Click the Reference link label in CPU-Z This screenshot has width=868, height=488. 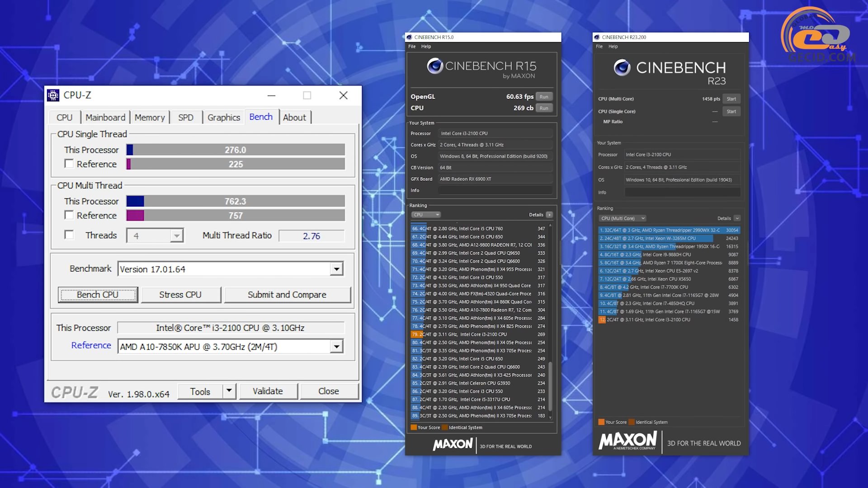(x=91, y=345)
